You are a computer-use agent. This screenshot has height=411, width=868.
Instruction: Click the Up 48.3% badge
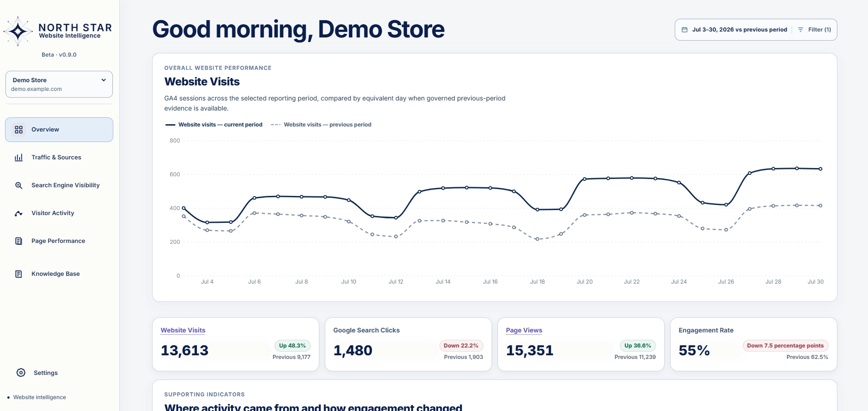292,346
